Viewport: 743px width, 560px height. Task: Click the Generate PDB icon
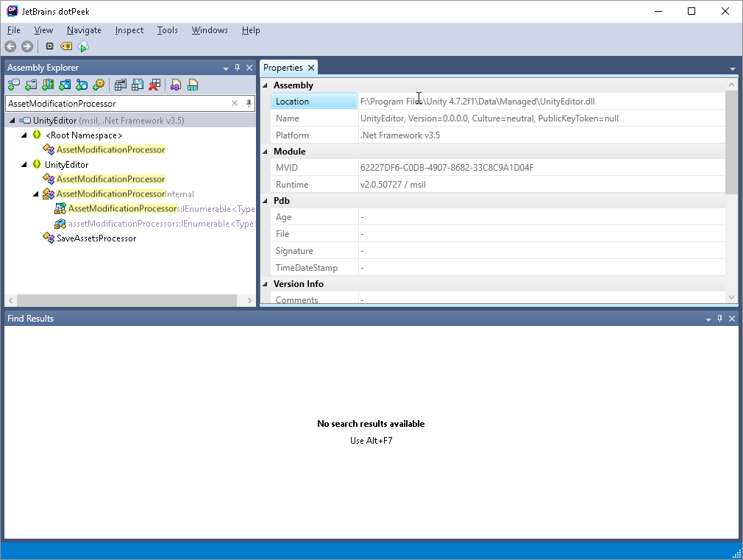click(193, 85)
